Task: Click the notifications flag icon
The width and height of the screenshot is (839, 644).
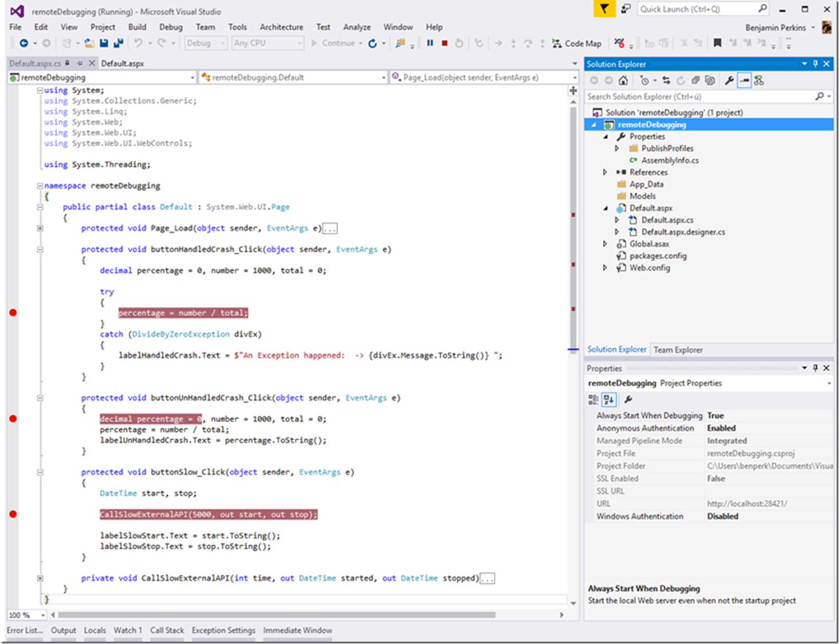Action: [604, 9]
